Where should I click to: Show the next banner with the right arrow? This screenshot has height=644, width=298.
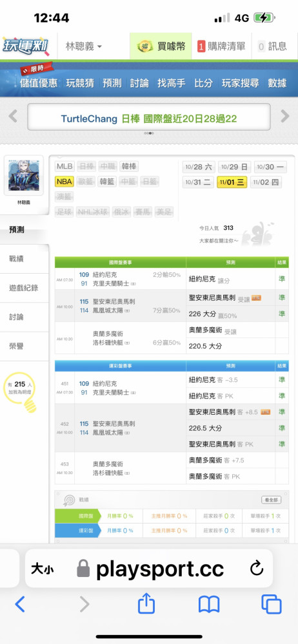285,116
